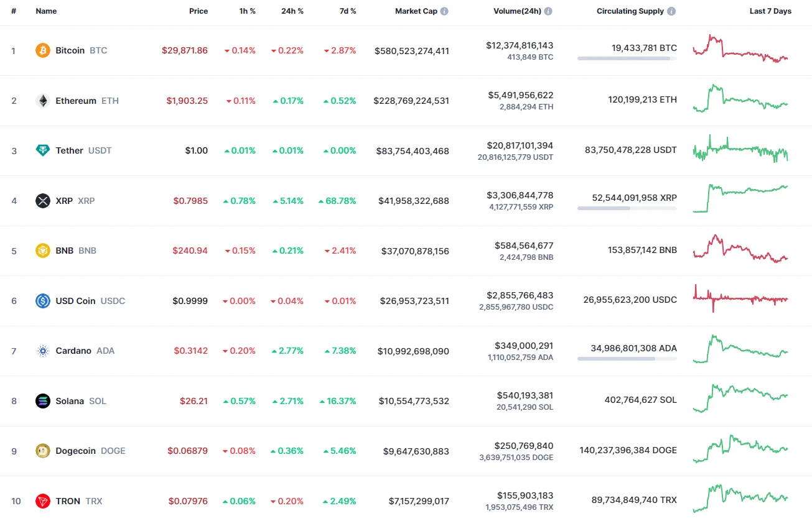Image resolution: width=812 pixels, height=521 pixels.
Task: Click the Tether token icon
Action: click(42, 150)
